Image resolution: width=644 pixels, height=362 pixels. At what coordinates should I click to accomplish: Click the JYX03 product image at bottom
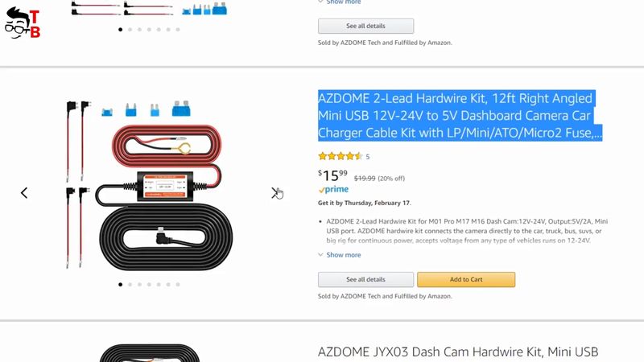[150, 353]
